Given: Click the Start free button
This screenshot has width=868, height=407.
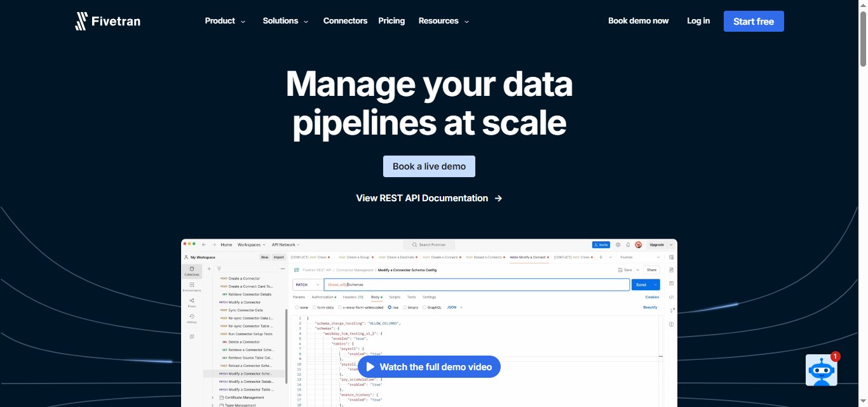Looking at the screenshot, I should tap(754, 21).
